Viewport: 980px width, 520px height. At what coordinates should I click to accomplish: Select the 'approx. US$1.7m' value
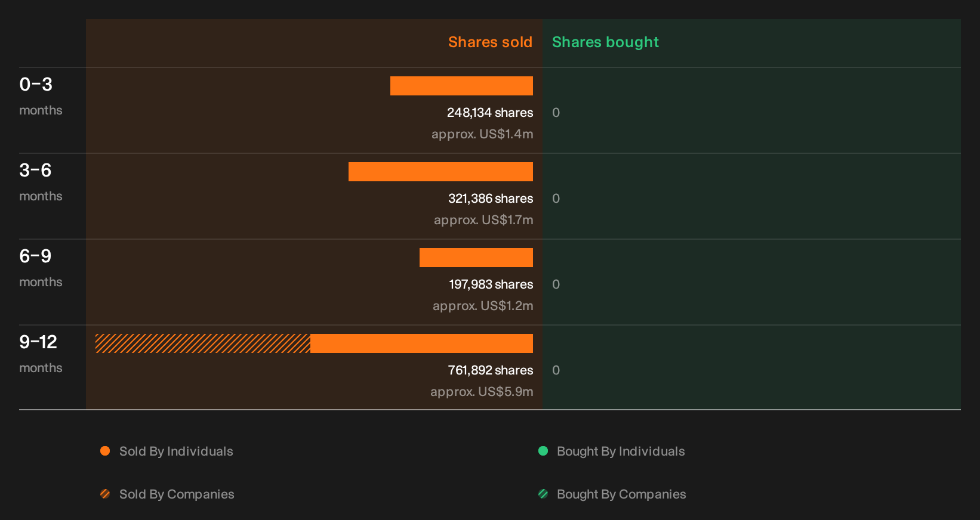(x=483, y=220)
